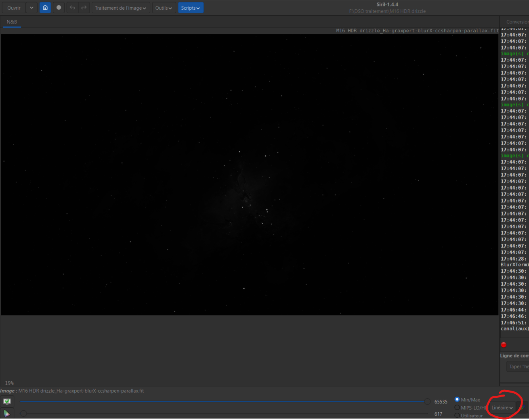The width and height of the screenshot is (529, 420).
Task: Select the N&B image tab
Action: [12, 22]
